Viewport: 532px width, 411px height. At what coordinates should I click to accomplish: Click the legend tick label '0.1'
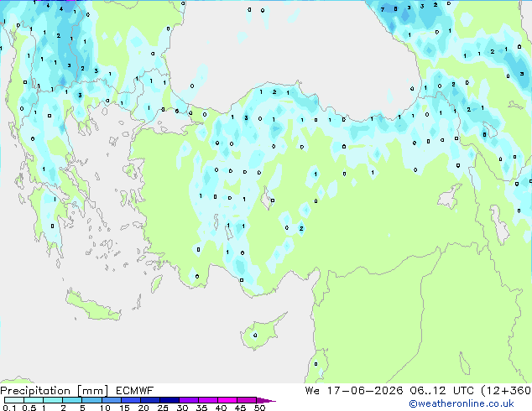coord(9,408)
